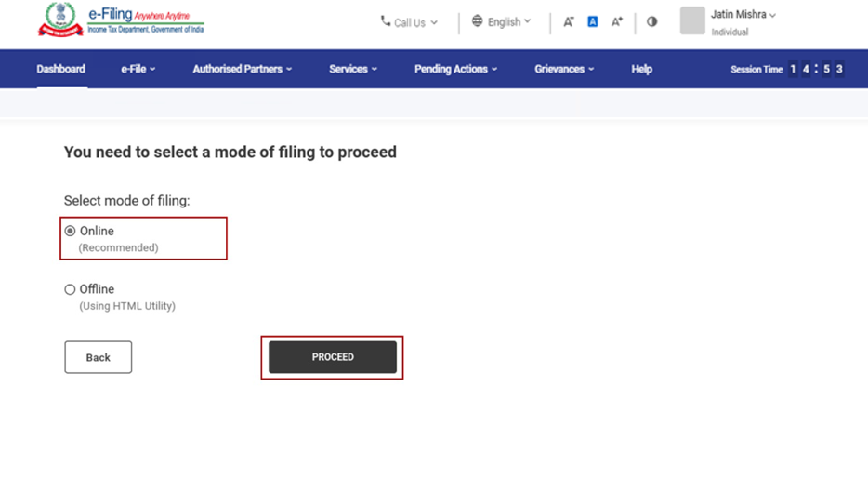Viewport: 868px width, 493px height.
Task: Click the globe language icon
Action: tap(478, 21)
